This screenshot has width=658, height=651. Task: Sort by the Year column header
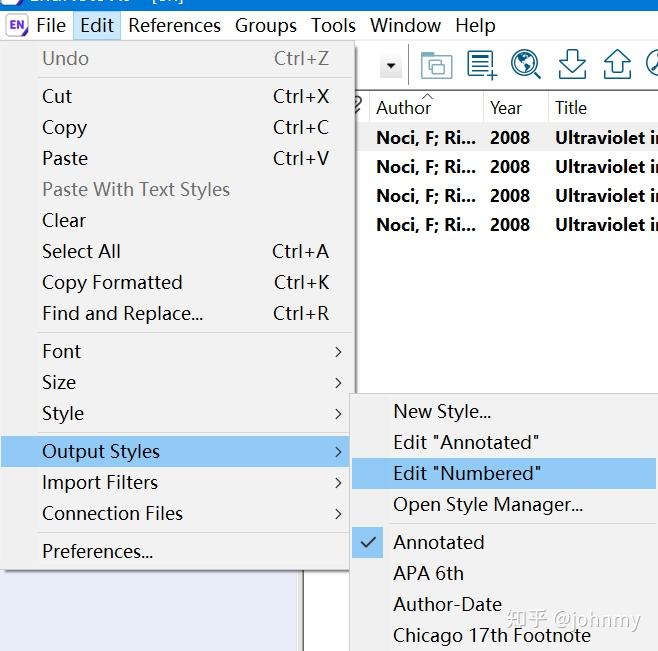pyautogui.click(x=516, y=107)
